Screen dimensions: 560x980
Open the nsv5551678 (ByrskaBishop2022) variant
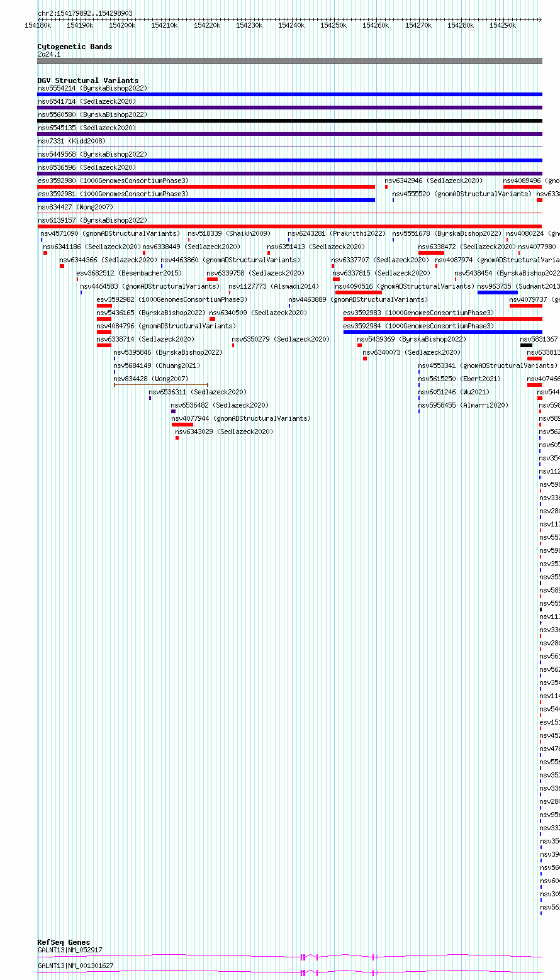[x=447, y=234]
